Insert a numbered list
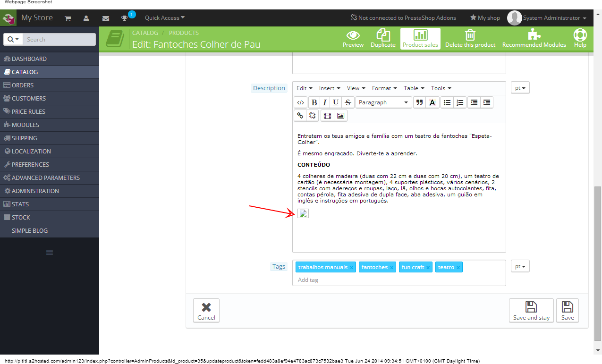602x364 pixels. 460,102
